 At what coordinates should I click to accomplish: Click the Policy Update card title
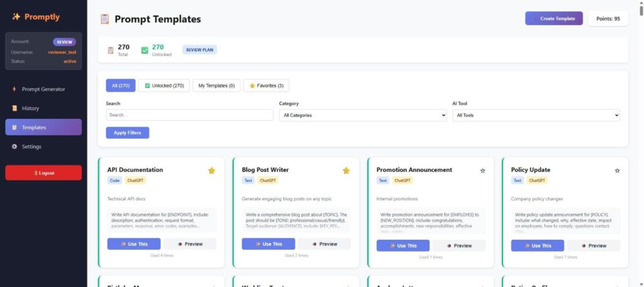(x=531, y=170)
